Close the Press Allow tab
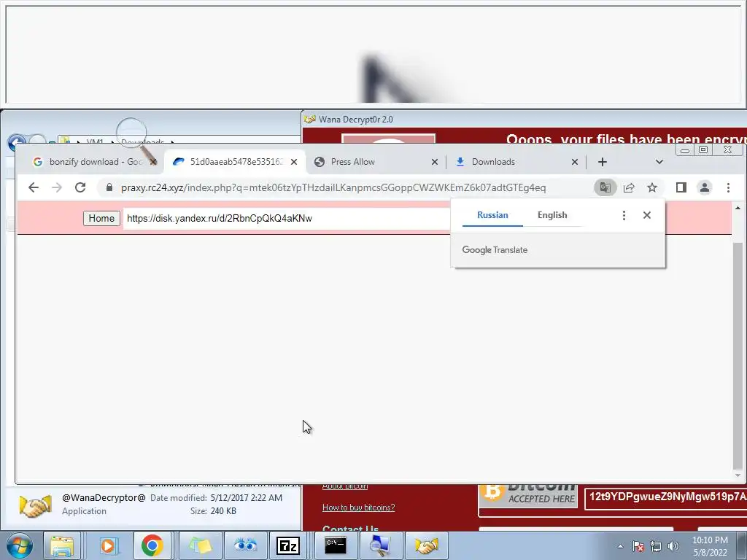 435,162
